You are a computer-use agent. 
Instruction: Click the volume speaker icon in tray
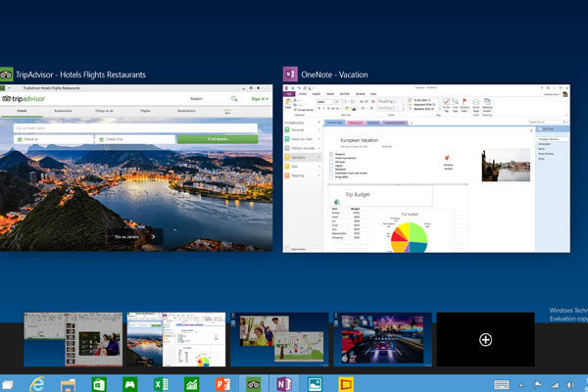570,385
